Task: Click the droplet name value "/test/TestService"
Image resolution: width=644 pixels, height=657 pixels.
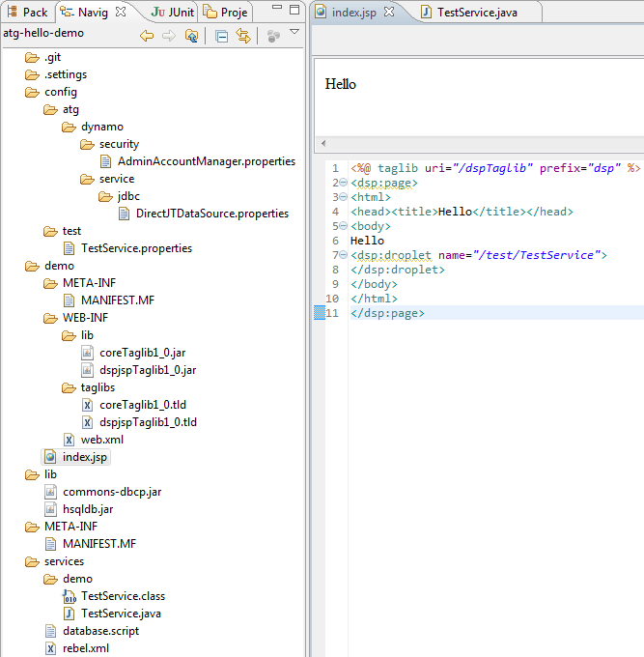Action: (x=537, y=255)
